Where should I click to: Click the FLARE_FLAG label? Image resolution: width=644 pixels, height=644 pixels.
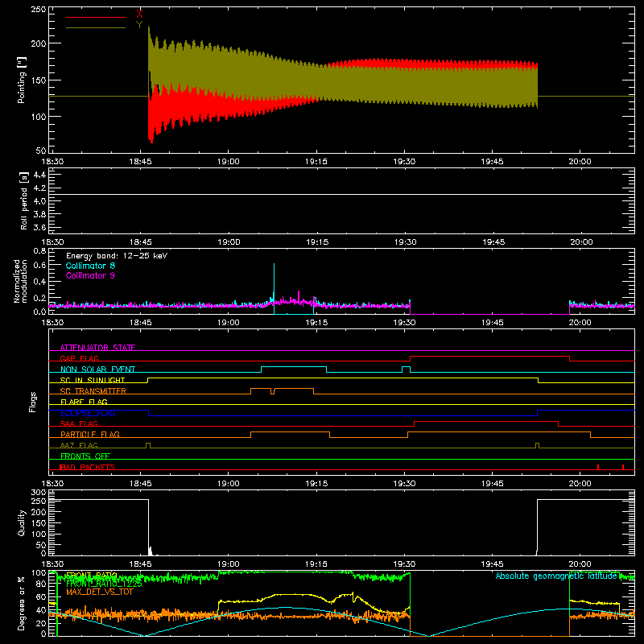(x=84, y=402)
